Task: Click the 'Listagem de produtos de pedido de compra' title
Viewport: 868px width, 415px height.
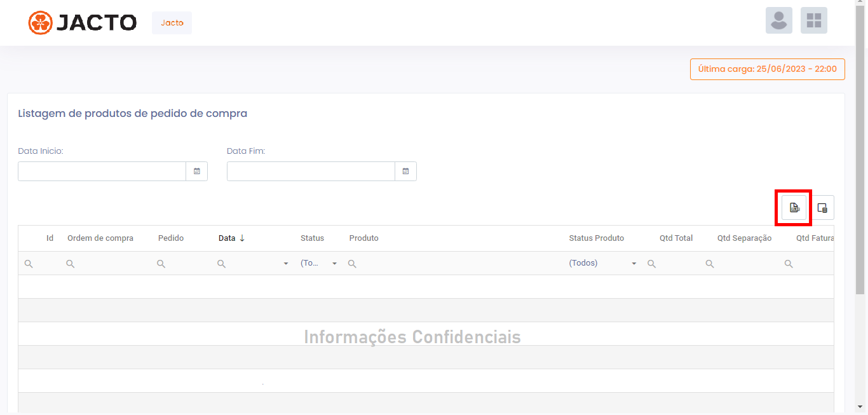Action: tap(133, 114)
